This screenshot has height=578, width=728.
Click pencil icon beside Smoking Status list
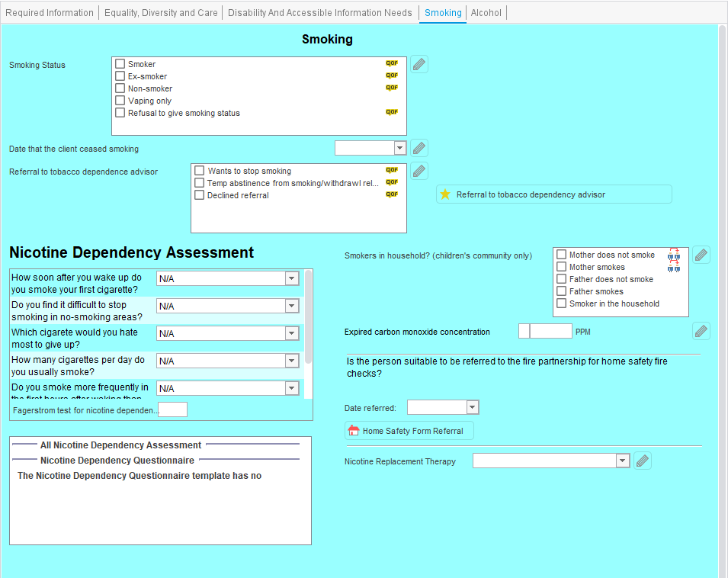pyautogui.click(x=419, y=64)
